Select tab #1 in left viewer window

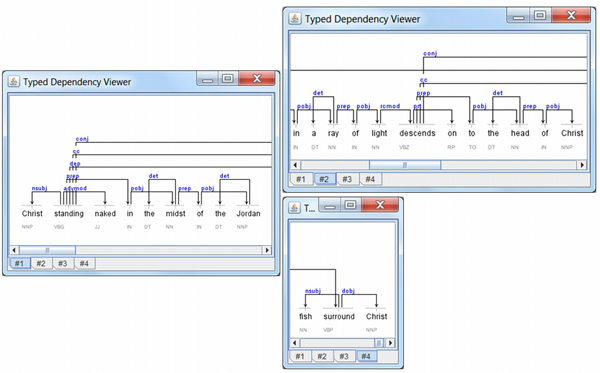19,263
